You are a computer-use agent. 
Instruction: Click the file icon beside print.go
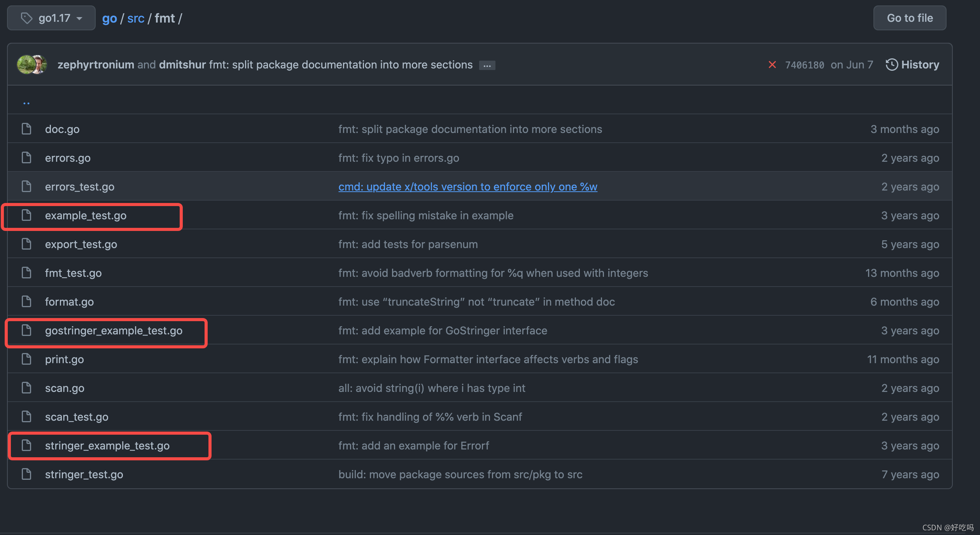[26, 359]
